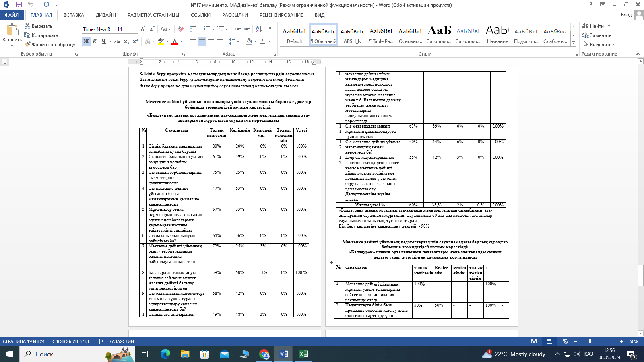Apply the ARSH_N style
The width and height of the screenshot is (644, 362).
coord(353,35)
